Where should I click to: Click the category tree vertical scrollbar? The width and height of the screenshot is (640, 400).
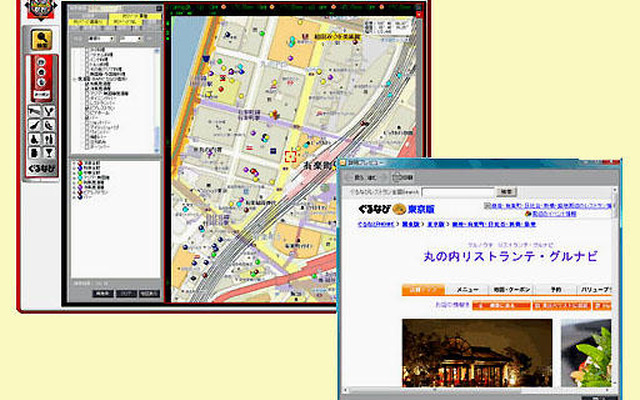(157, 100)
